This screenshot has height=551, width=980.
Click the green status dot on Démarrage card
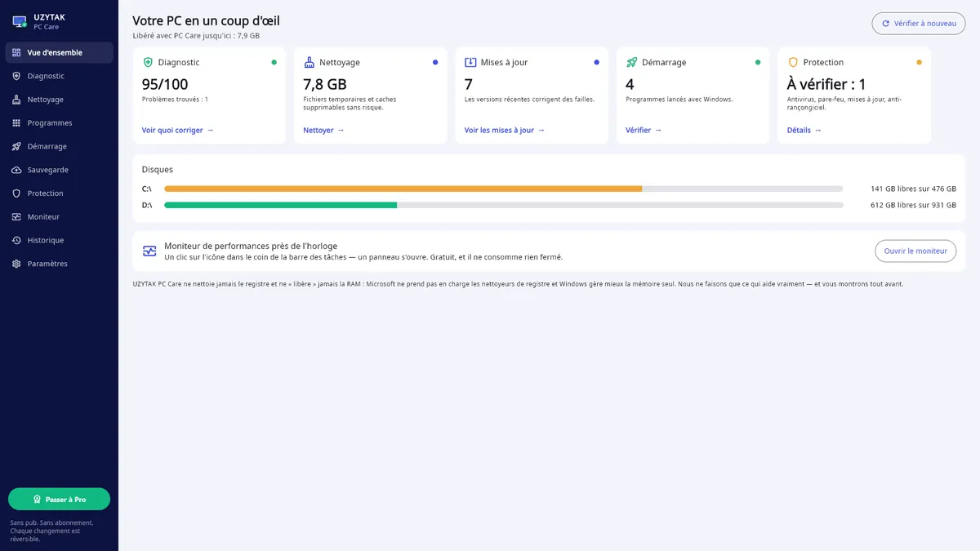[x=758, y=62]
